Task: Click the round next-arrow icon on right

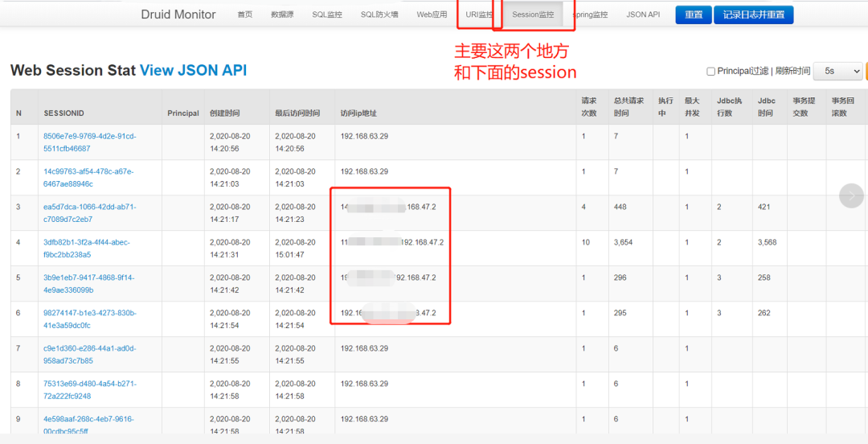Action: 851,195
